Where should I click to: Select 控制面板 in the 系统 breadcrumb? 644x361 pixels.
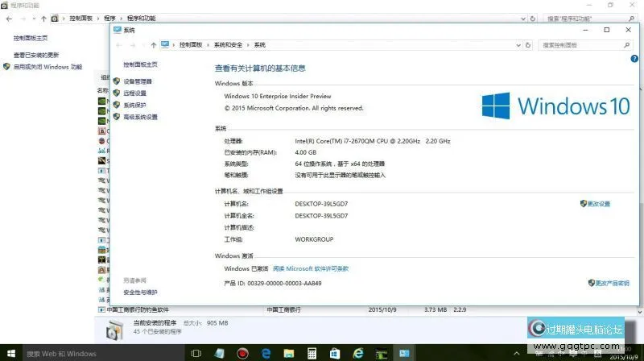(x=191, y=45)
